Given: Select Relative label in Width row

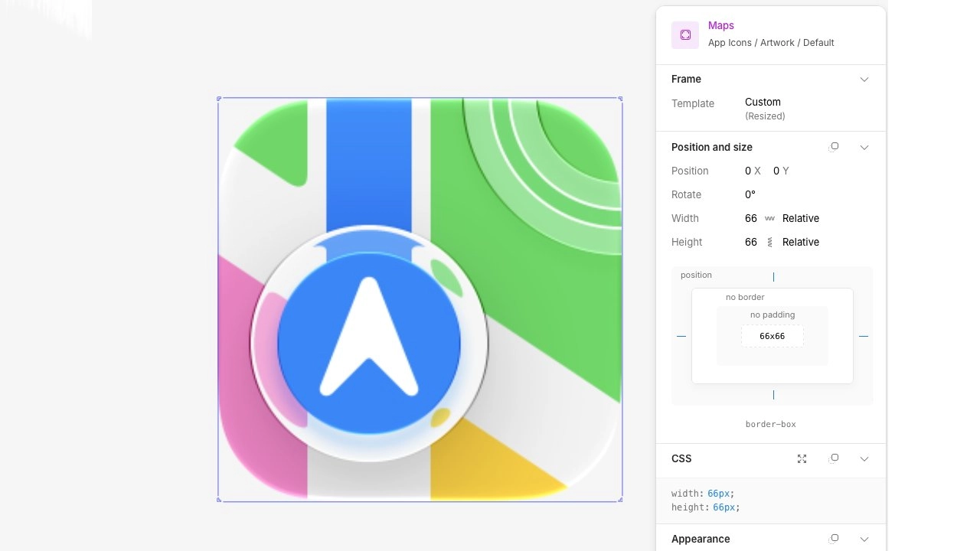Looking at the screenshot, I should point(801,218).
